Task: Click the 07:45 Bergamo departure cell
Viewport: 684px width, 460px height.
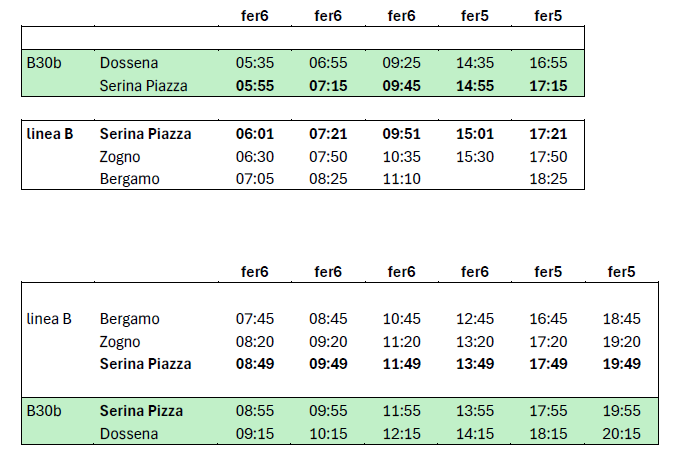Action: pos(254,319)
